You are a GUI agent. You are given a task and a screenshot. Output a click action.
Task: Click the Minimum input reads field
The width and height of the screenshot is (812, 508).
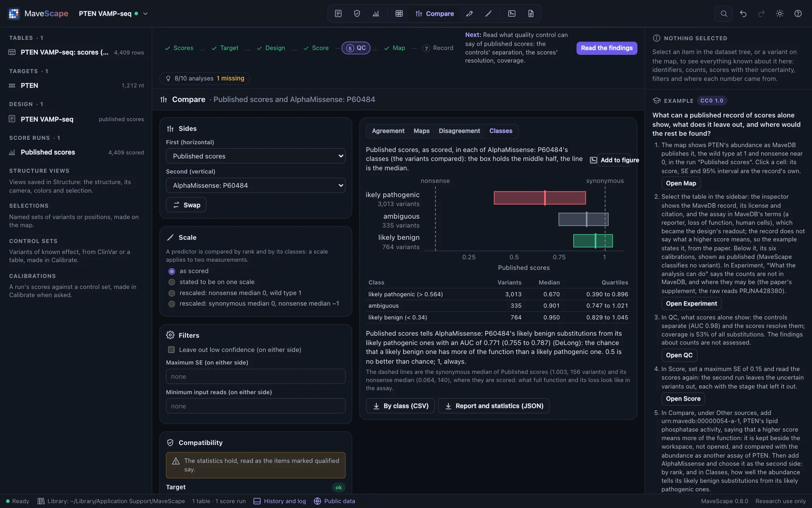[x=256, y=406]
